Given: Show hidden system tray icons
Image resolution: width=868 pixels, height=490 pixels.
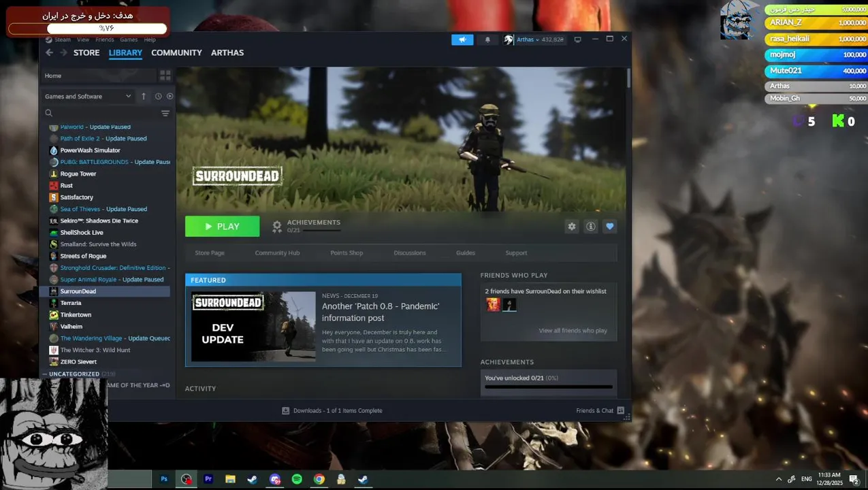Looking at the screenshot, I should click(x=779, y=479).
